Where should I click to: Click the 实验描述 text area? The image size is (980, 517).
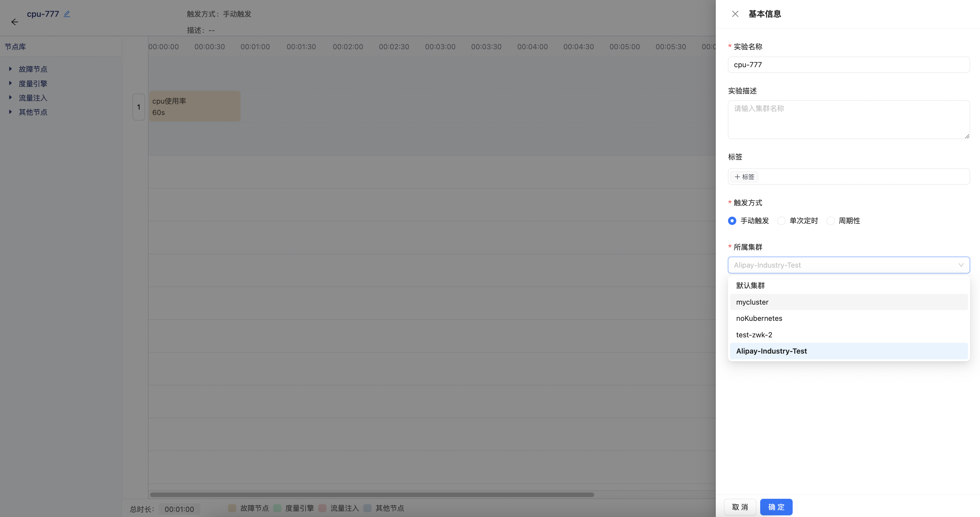(848, 120)
